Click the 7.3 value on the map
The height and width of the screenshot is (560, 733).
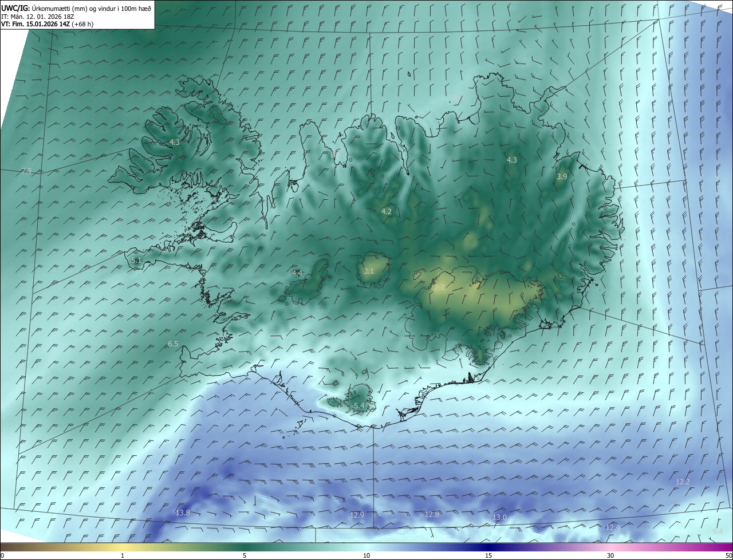26,171
